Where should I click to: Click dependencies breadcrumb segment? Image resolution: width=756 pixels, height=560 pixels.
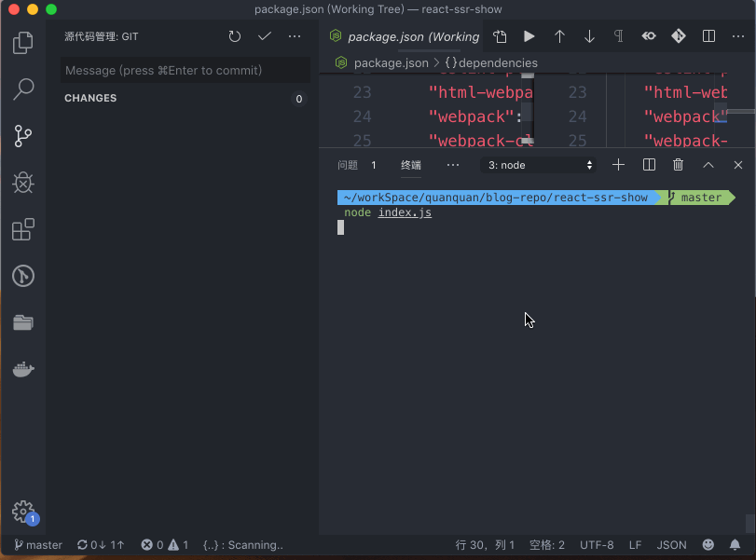[498, 63]
